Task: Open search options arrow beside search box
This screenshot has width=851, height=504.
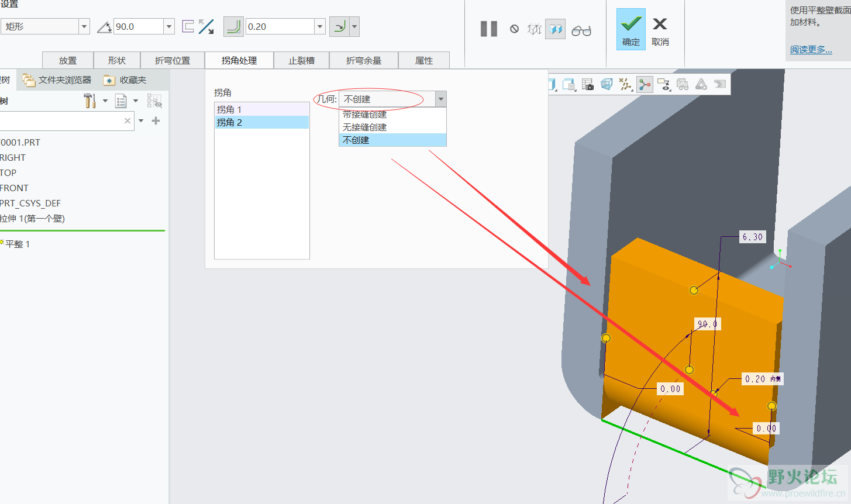Action: pos(141,121)
